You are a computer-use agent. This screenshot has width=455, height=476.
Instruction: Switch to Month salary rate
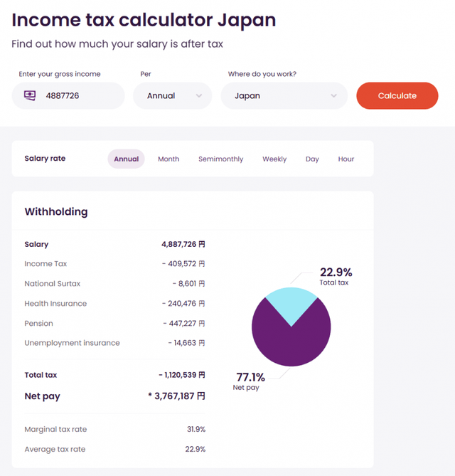tap(168, 159)
